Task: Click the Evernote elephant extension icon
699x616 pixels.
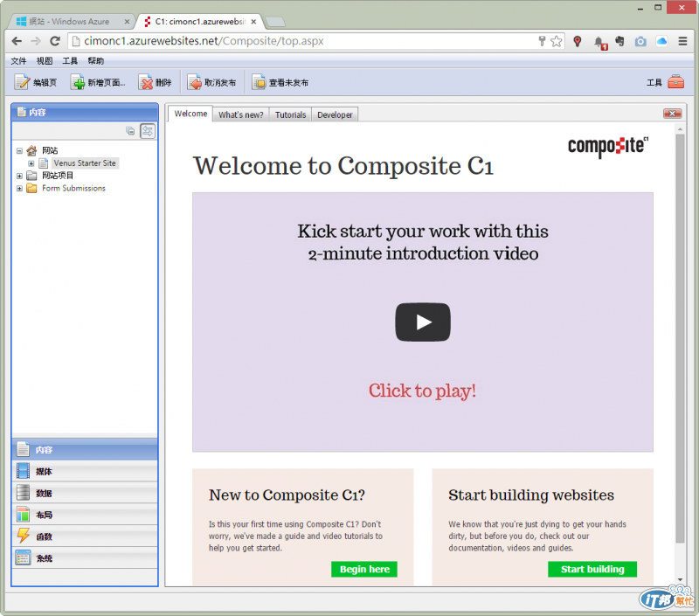Action: [619, 41]
